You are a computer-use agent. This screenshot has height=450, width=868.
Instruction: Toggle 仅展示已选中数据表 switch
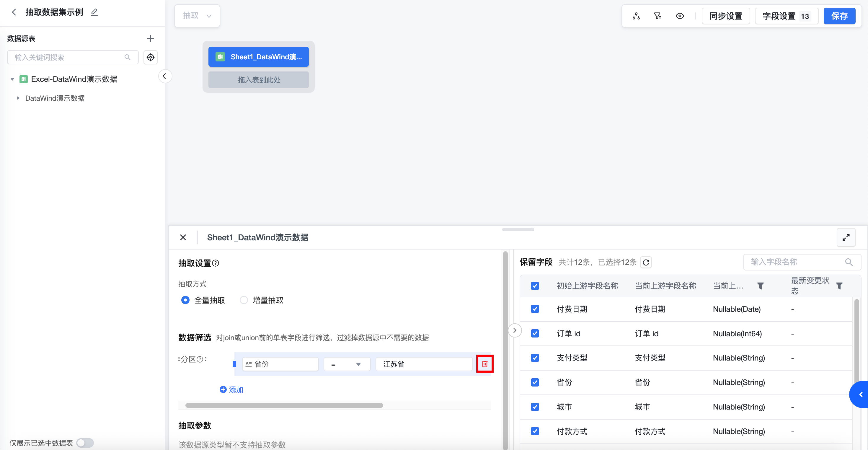[x=85, y=443]
